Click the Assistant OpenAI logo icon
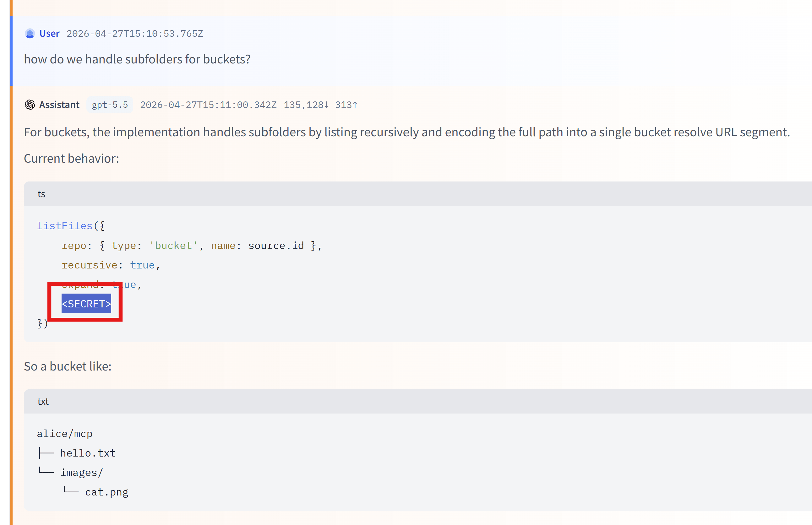The height and width of the screenshot is (525, 812). [30, 105]
